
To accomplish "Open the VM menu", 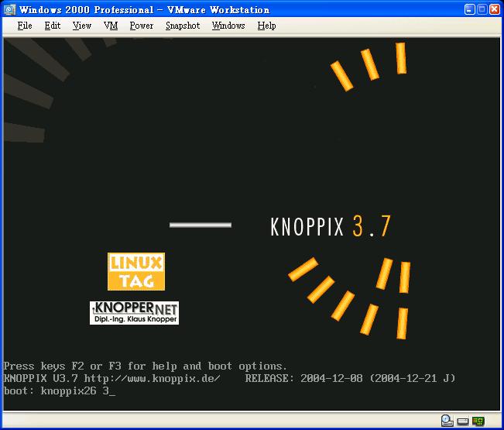I will 111,26.
